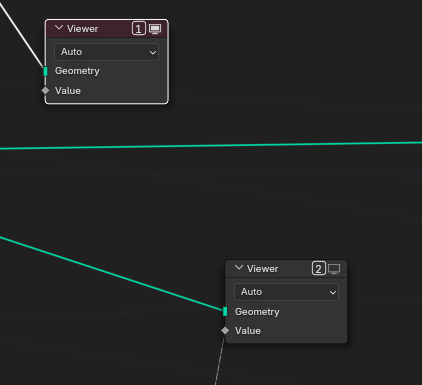The image size is (422, 385).
Task: Click the number 2 badge on Viewer
Action: click(x=319, y=269)
